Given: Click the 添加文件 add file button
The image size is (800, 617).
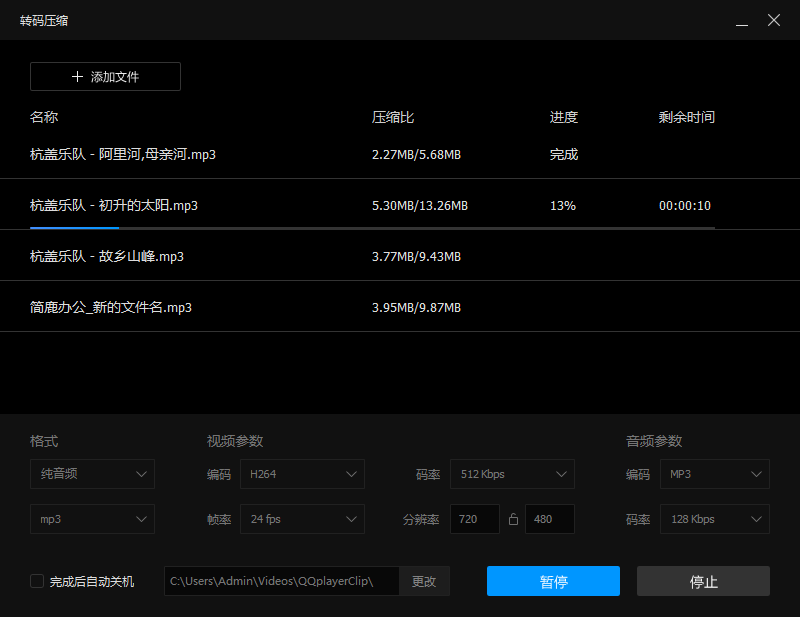Looking at the screenshot, I should [105, 76].
